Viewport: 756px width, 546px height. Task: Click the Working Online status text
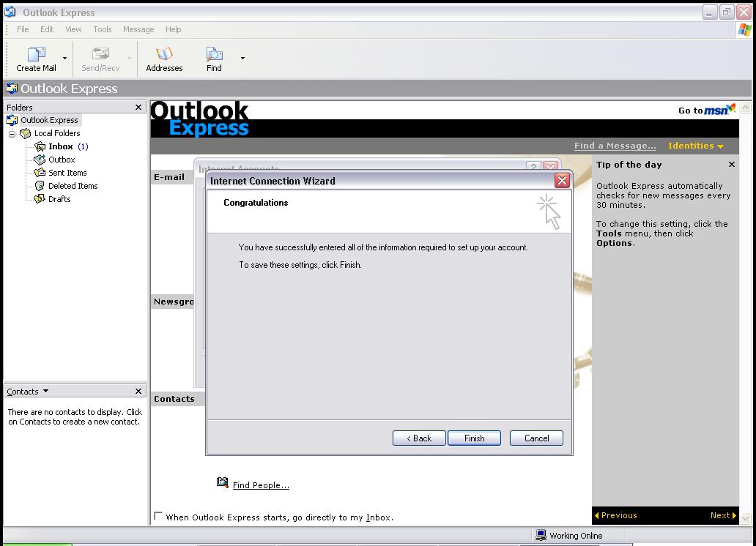coord(576,536)
